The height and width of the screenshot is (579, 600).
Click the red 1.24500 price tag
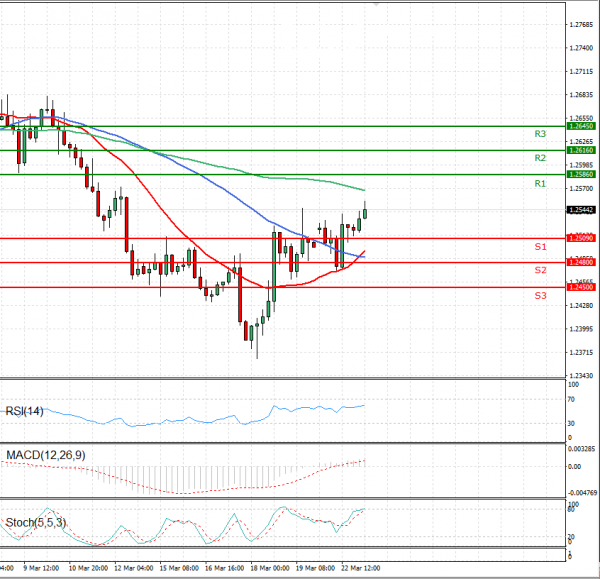pyautogui.click(x=581, y=287)
